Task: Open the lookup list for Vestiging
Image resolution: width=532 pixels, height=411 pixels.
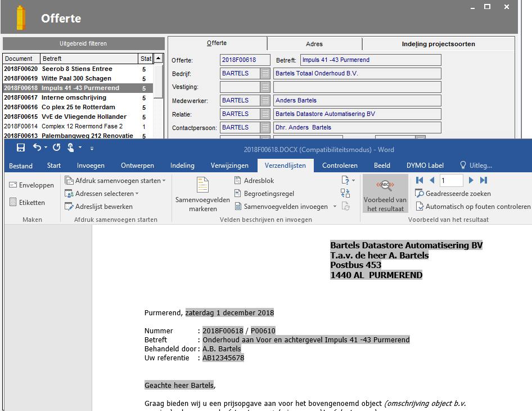Action: [265, 87]
